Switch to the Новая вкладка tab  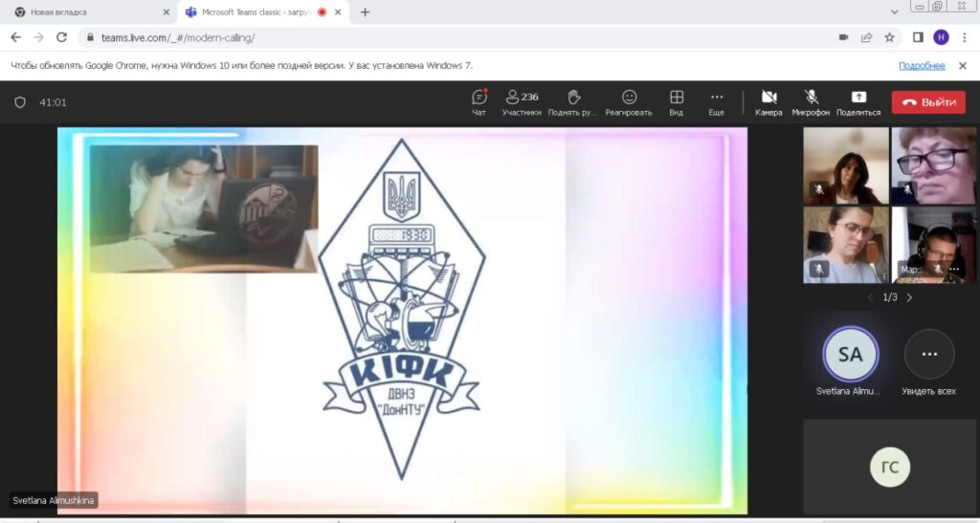coord(91,12)
